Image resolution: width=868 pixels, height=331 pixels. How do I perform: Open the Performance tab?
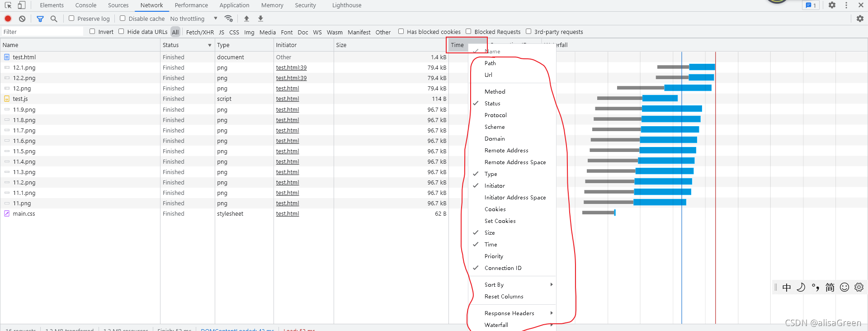pos(191,5)
